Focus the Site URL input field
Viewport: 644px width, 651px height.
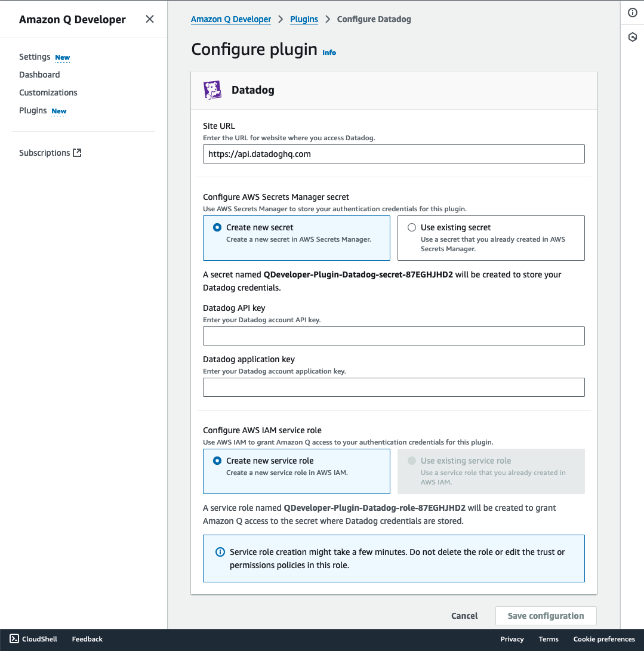394,154
